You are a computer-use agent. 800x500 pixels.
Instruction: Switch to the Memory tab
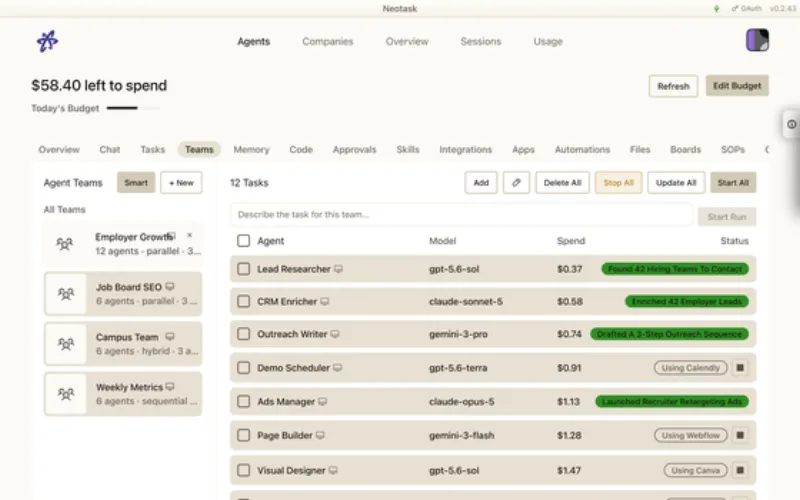pos(251,149)
